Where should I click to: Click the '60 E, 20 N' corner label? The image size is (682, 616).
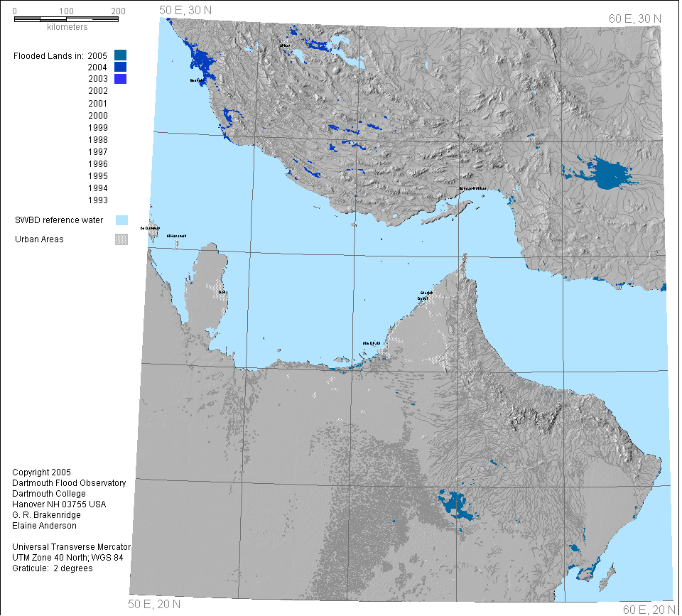pyautogui.click(x=648, y=610)
